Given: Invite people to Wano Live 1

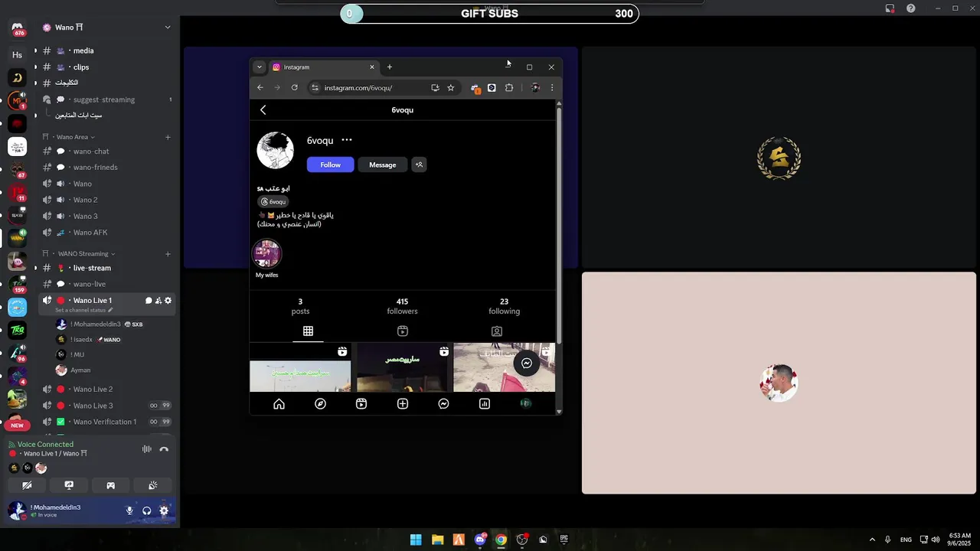Looking at the screenshot, I should 158,301.
